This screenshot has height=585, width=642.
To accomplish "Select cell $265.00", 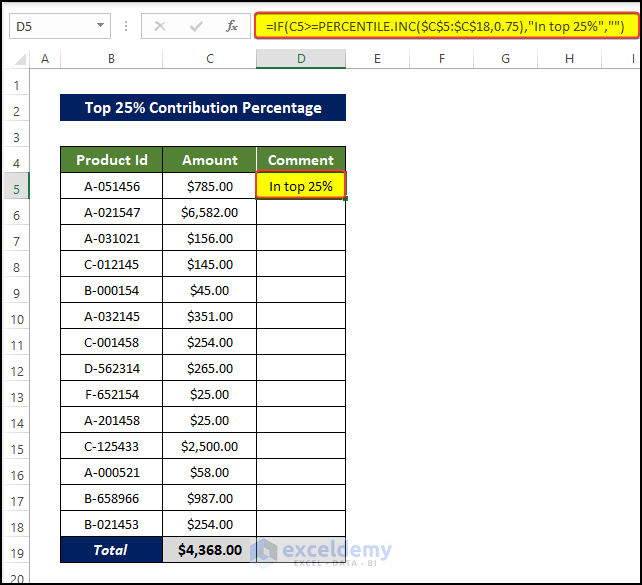I will tap(210, 368).
